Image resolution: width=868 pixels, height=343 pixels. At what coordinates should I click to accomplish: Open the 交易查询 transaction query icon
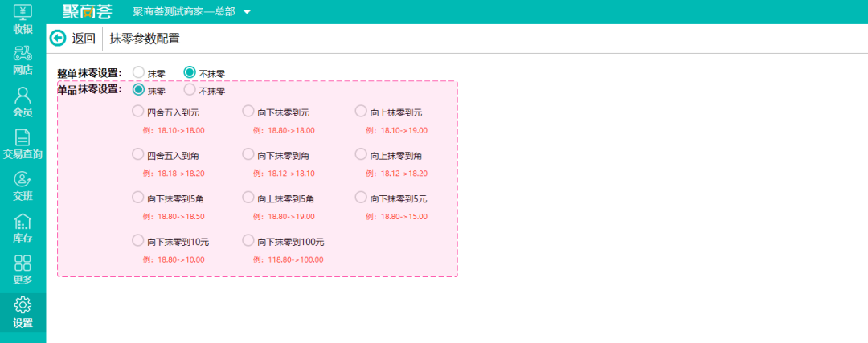(x=23, y=138)
